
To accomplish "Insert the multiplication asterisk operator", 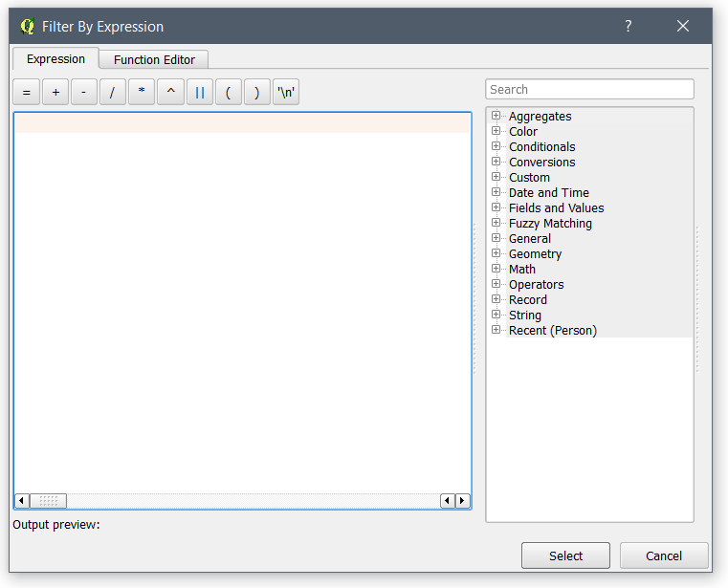I will click(x=142, y=93).
